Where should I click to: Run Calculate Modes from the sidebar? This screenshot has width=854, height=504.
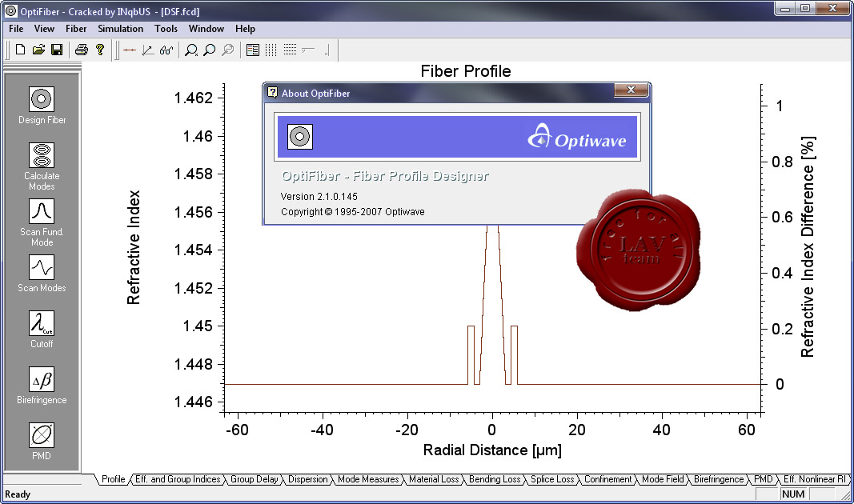pos(42,166)
